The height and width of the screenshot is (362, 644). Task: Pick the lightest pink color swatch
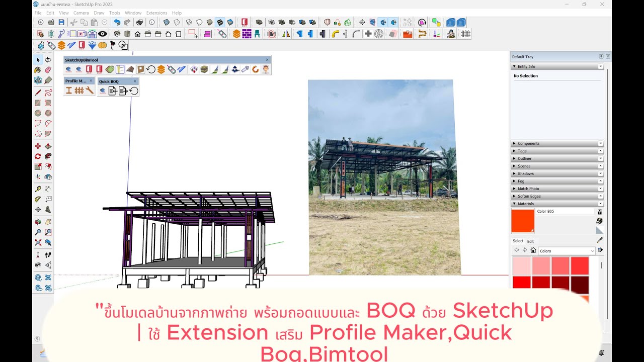click(x=522, y=265)
